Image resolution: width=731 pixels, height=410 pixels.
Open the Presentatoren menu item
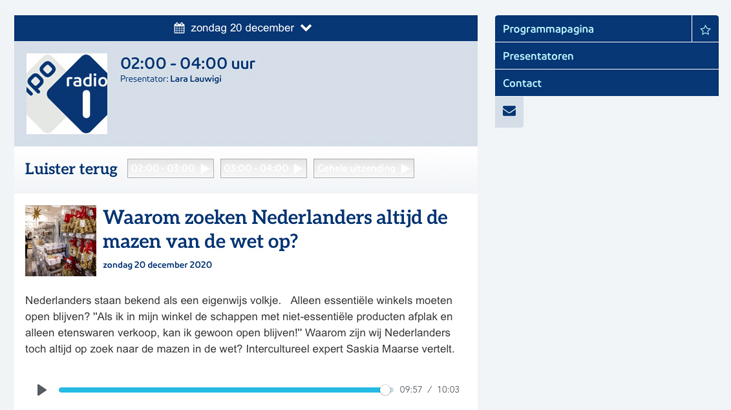(607, 56)
